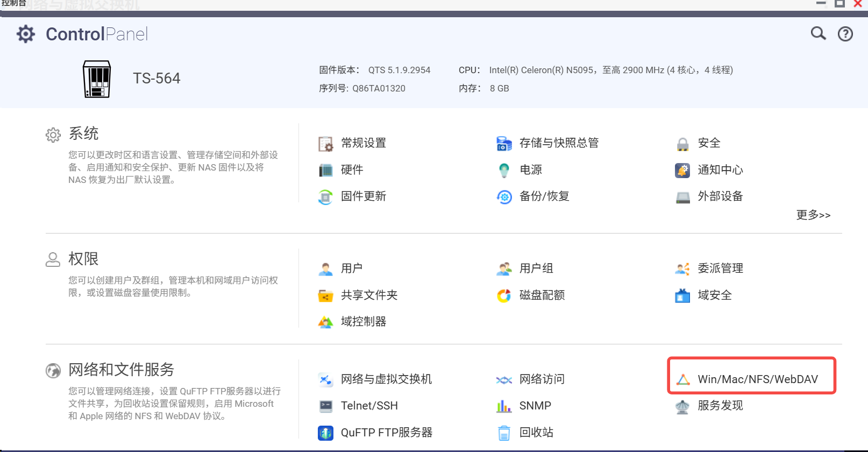Image resolution: width=868 pixels, height=452 pixels.
Task: Open the 网络访问 icon
Action: click(504, 380)
